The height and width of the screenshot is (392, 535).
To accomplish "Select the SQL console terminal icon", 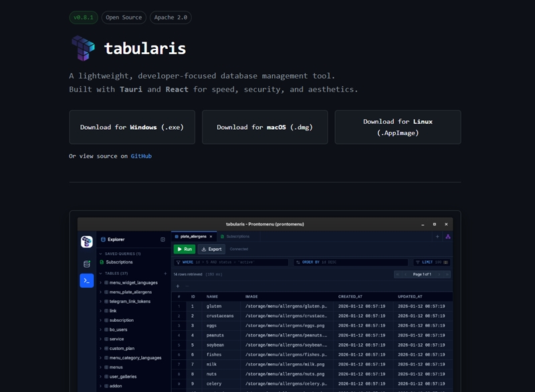I will (x=87, y=281).
